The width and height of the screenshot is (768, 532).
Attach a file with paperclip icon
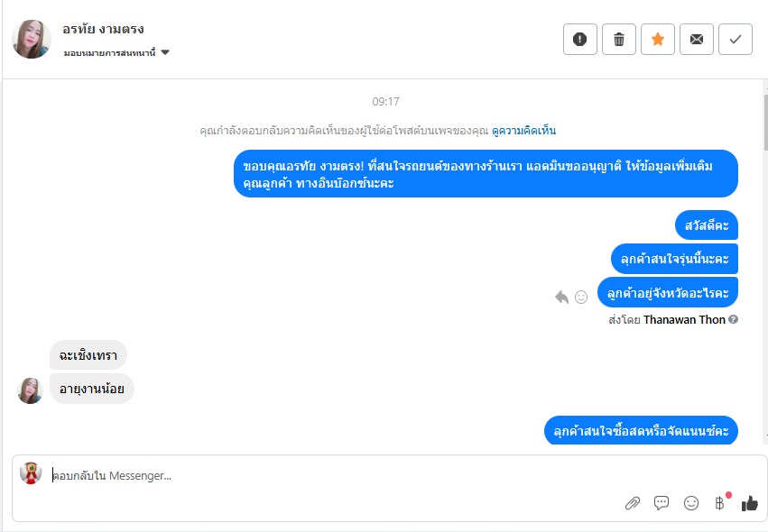click(x=633, y=503)
